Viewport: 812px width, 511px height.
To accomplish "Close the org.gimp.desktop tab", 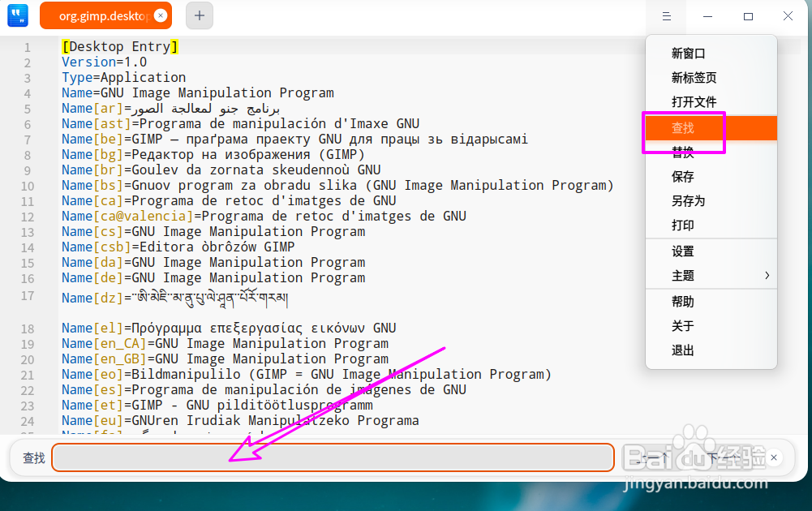I will [x=161, y=15].
